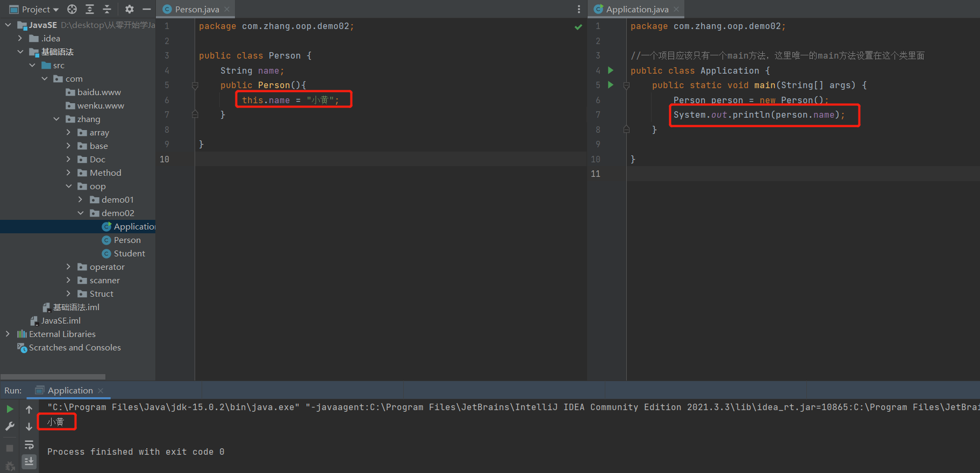Screen dimensions: 980x473
Task: Fold the Person constructor at line 5
Action: click(195, 85)
